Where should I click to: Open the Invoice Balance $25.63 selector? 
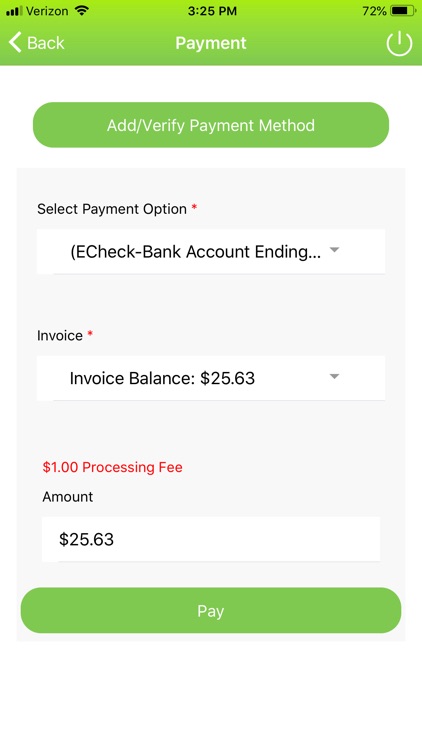[x=211, y=378]
